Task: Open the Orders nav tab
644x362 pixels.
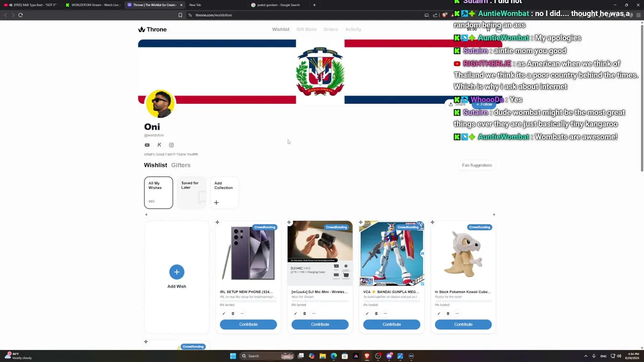Action: (x=331, y=29)
